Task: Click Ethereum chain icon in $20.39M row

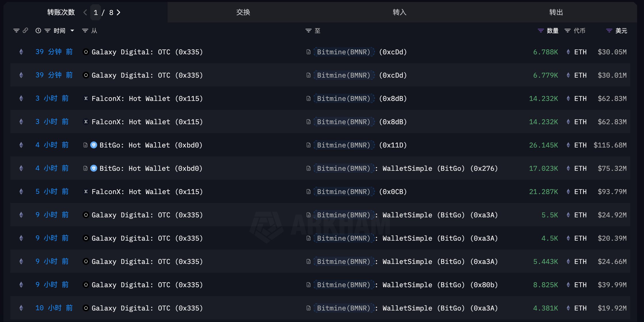Action: pos(21,238)
